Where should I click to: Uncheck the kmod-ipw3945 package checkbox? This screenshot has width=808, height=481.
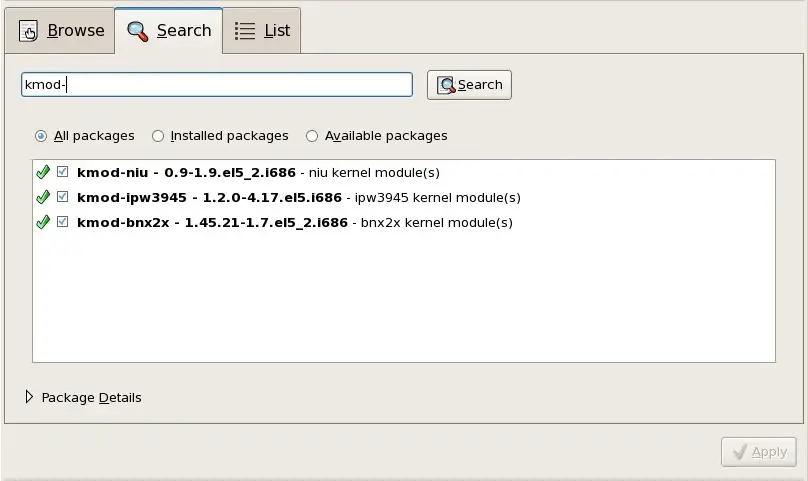tap(63, 197)
